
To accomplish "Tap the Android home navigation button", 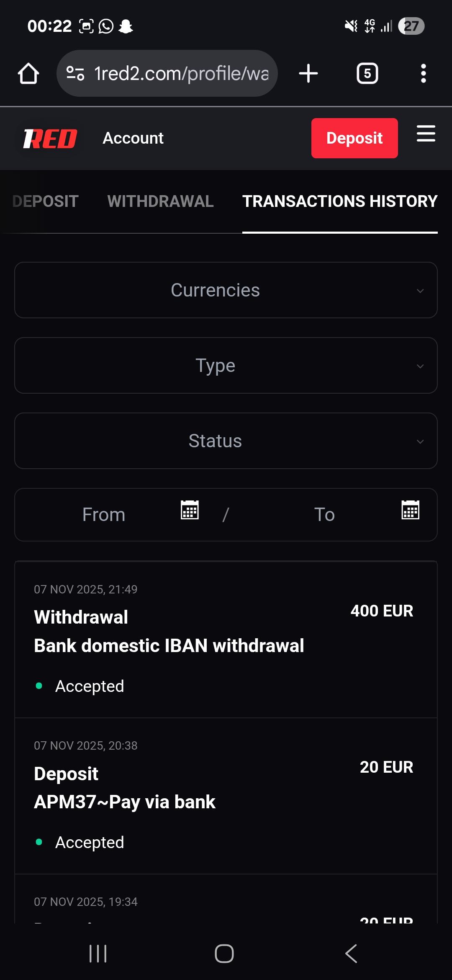I will point(224,954).
